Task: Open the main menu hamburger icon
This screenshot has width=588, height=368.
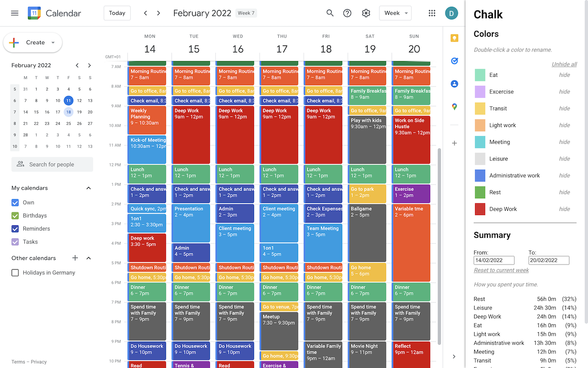Action: [15, 13]
